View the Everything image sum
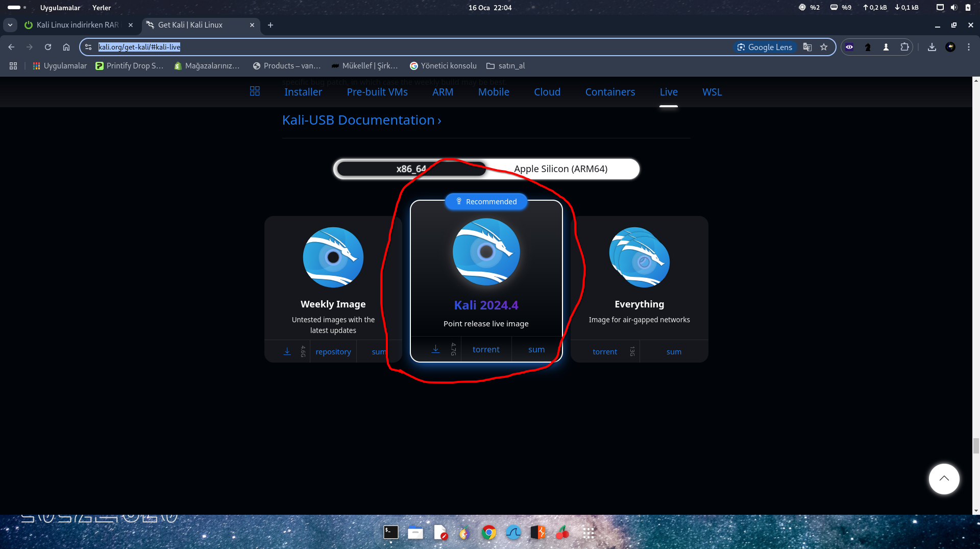Viewport: 980px width, 549px height. (x=674, y=352)
